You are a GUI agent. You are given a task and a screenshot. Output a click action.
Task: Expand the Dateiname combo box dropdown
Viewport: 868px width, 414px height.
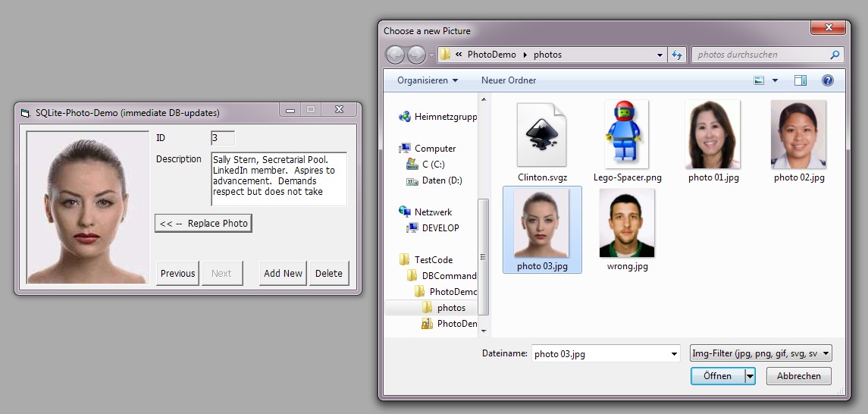click(674, 354)
